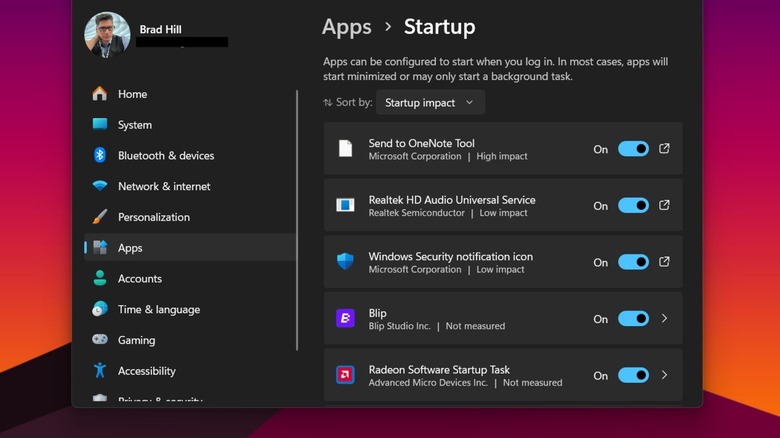Expand Radeon Software Startup Task chevron
780x438 pixels.
pyautogui.click(x=665, y=375)
